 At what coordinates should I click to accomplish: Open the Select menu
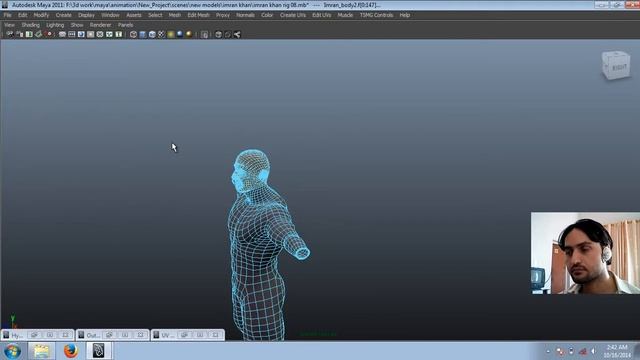tap(155, 15)
